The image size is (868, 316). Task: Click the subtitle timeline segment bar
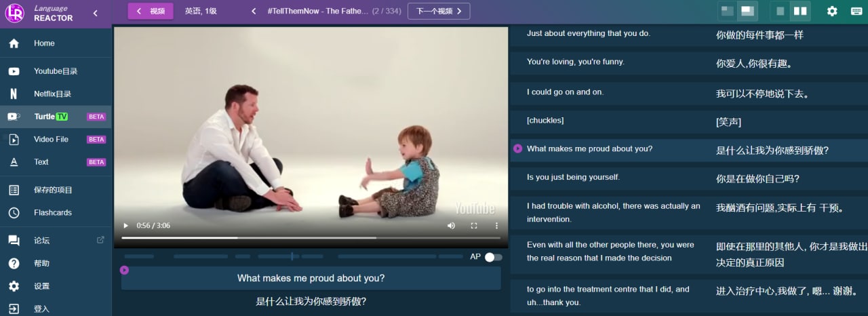(293, 256)
